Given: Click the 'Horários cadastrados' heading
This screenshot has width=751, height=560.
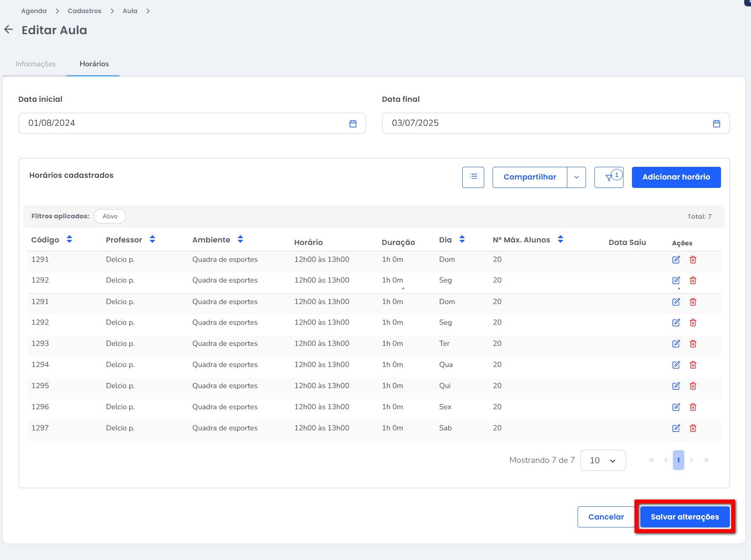Looking at the screenshot, I should pyautogui.click(x=71, y=175).
